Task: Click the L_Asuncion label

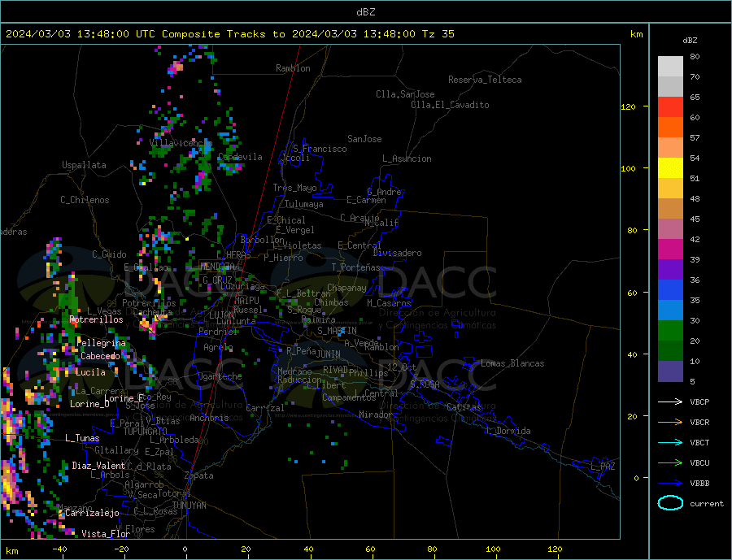Action: coord(407,158)
